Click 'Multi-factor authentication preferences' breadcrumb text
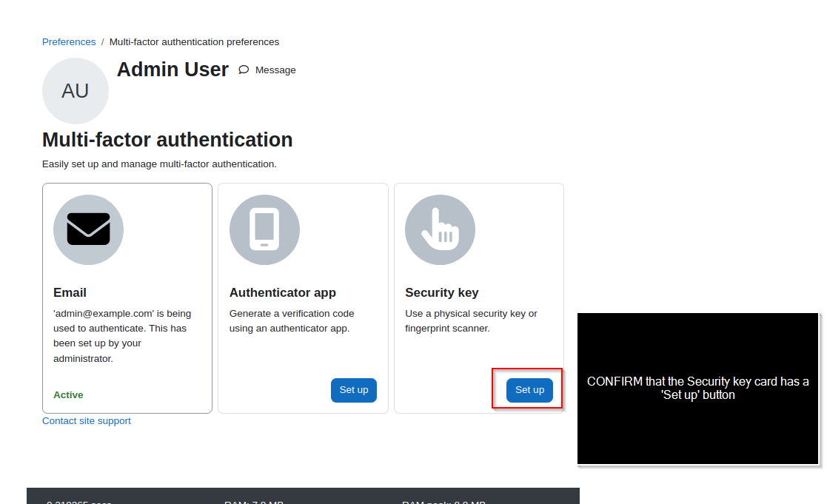 [194, 41]
